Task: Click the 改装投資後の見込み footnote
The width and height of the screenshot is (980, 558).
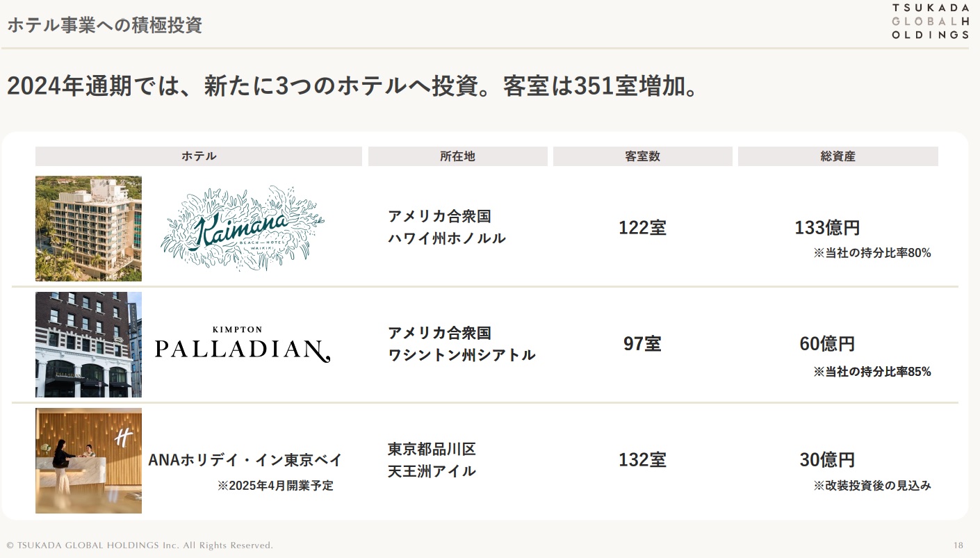Action: click(x=872, y=486)
